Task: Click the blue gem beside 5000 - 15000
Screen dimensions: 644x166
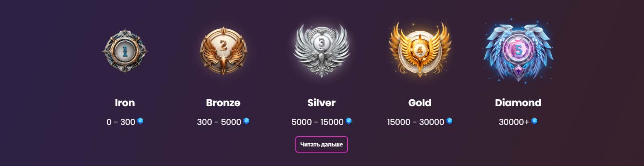Action: point(349,121)
